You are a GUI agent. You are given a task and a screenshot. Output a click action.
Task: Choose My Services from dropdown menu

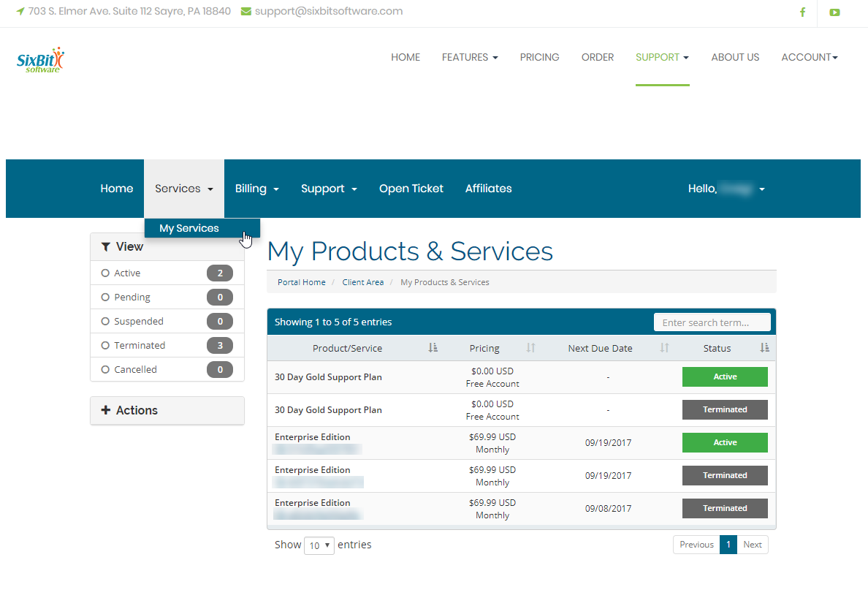coord(202,228)
